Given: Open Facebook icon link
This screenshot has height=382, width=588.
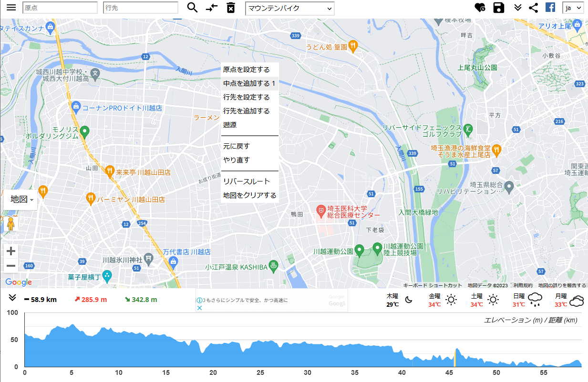Looking at the screenshot, I should point(550,8).
